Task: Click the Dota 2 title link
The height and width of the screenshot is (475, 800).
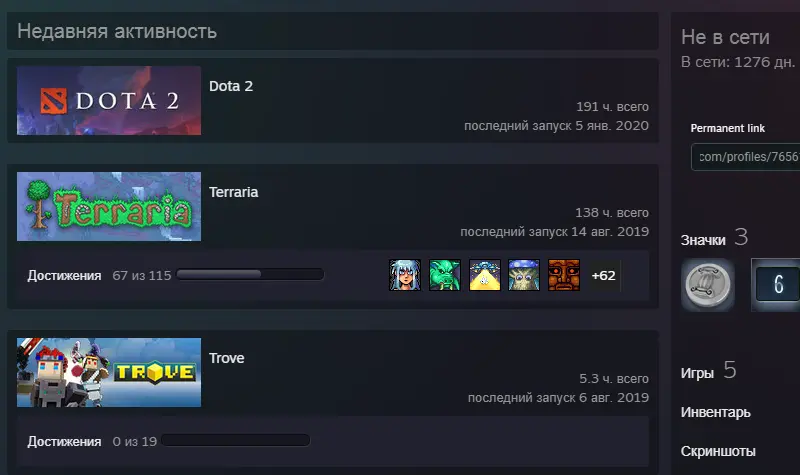Action: [231, 86]
